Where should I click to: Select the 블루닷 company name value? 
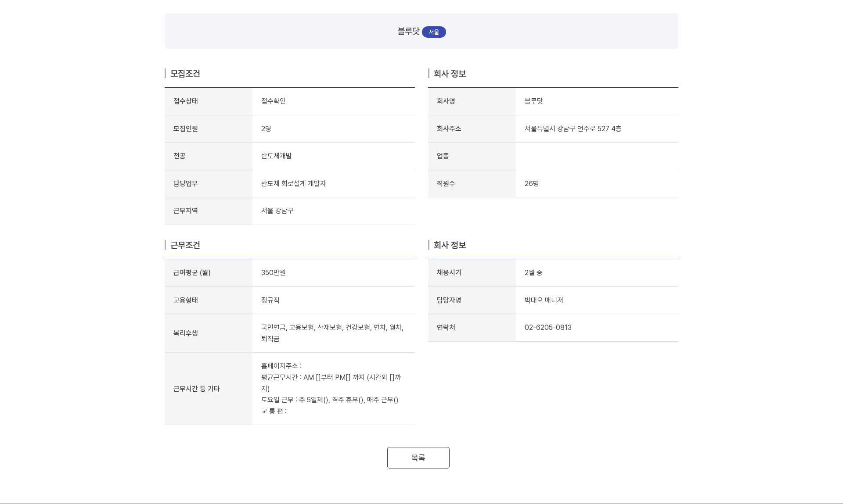coord(533,101)
